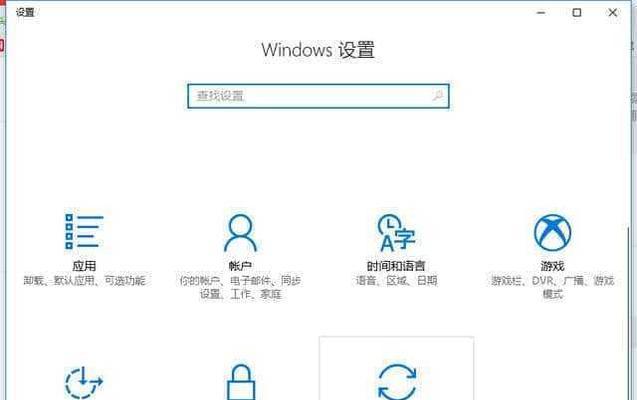Select the 游戏栏、DVR、广播 description
Screen dimensions: 637x400
coord(552,287)
